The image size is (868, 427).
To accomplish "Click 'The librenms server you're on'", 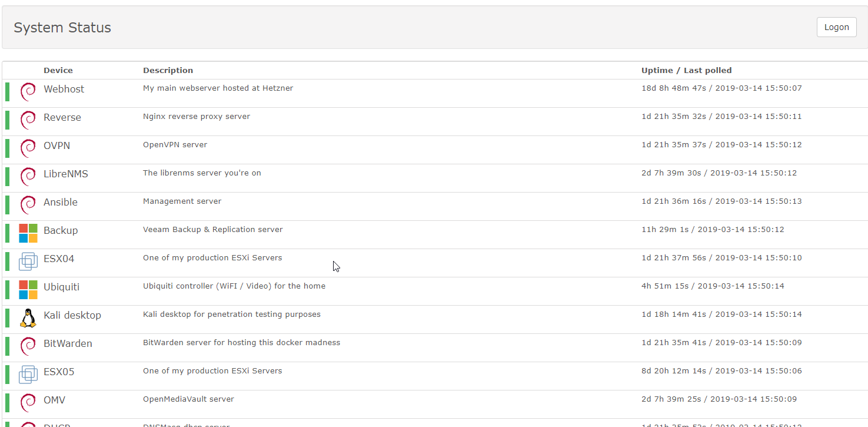I will [202, 173].
